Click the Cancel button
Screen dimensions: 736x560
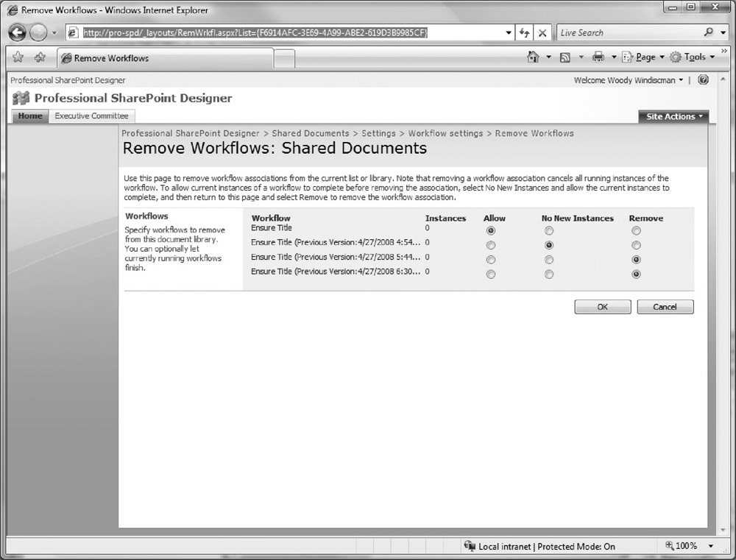[665, 307]
